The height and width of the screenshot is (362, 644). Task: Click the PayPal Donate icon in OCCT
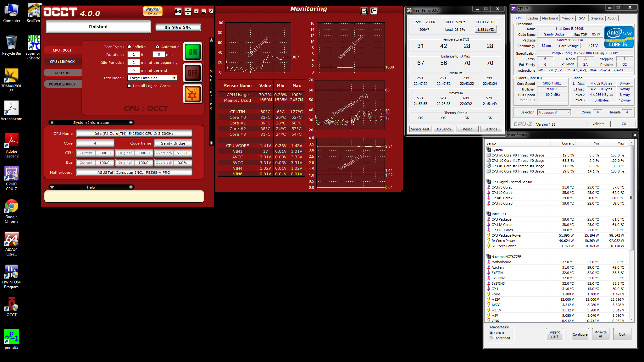(x=153, y=11)
